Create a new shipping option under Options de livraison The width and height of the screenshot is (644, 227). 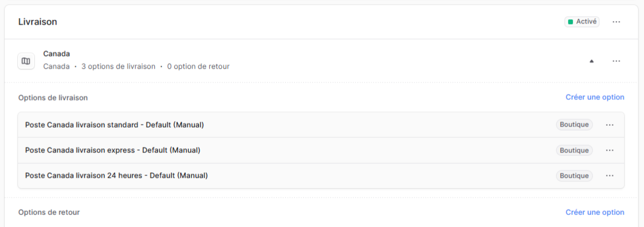coord(595,98)
